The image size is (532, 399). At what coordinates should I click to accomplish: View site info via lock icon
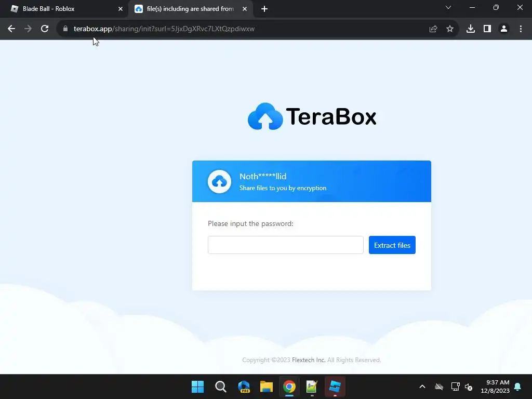[65, 29]
